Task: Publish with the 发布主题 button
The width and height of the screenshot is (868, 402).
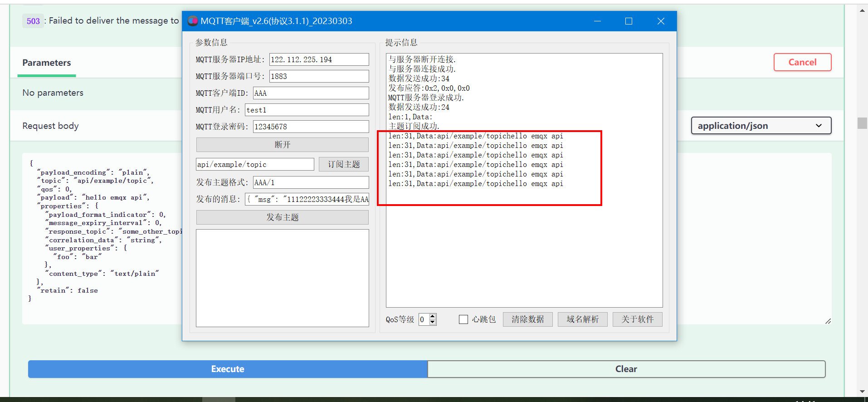Action: 282,217
